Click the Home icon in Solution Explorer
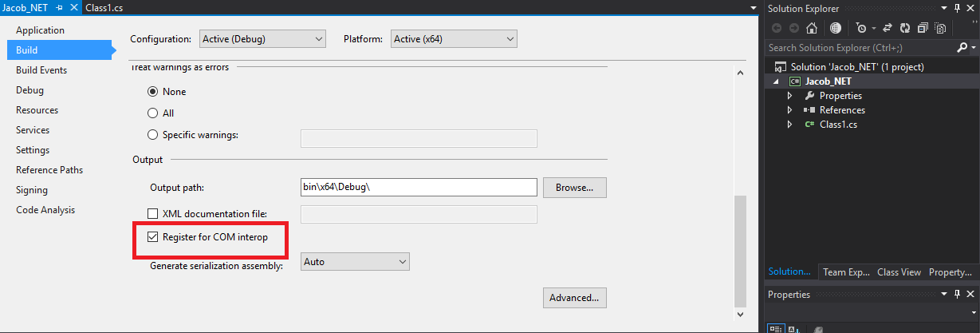The image size is (980, 333). 812,28
